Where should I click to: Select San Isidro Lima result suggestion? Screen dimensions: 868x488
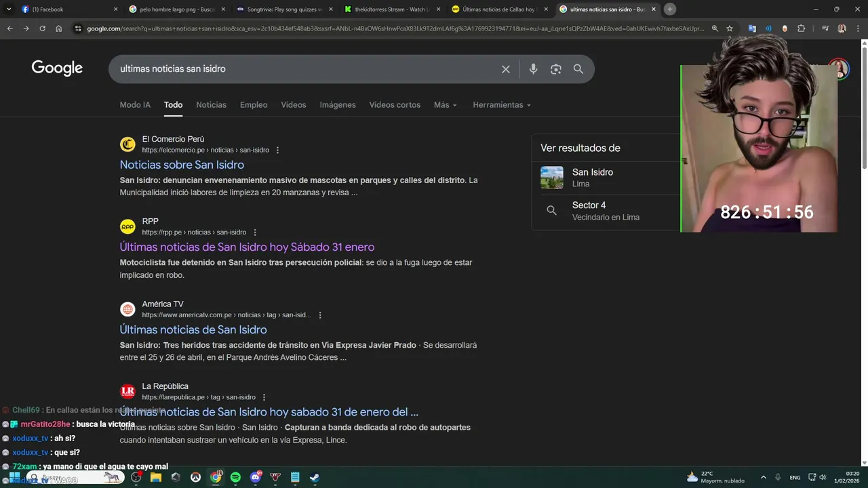click(606, 178)
